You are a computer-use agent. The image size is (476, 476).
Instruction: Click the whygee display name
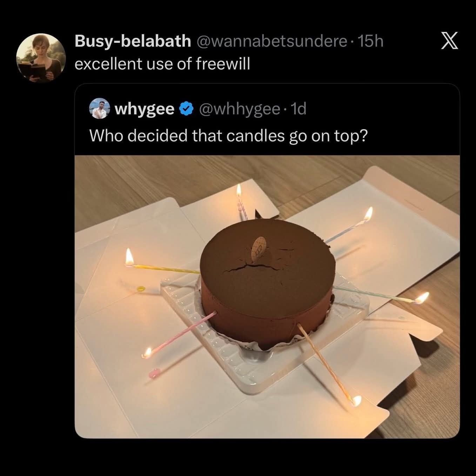tap(145, 109)
